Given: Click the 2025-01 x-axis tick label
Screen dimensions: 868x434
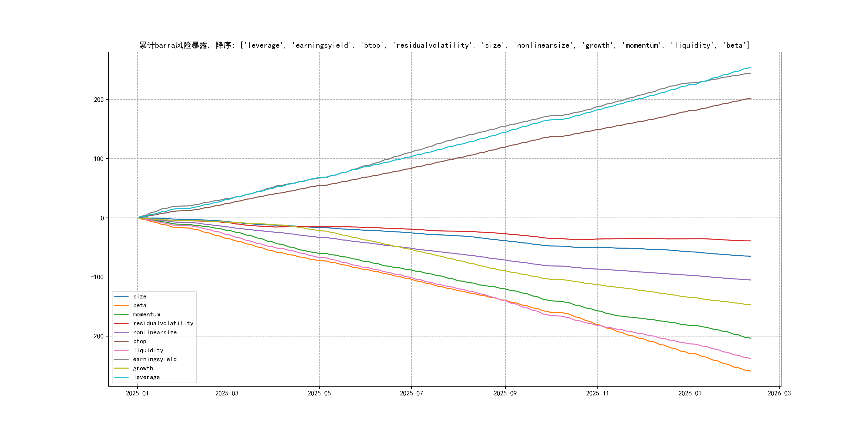Looking at the screenshot, I should [x=137, y=394].
